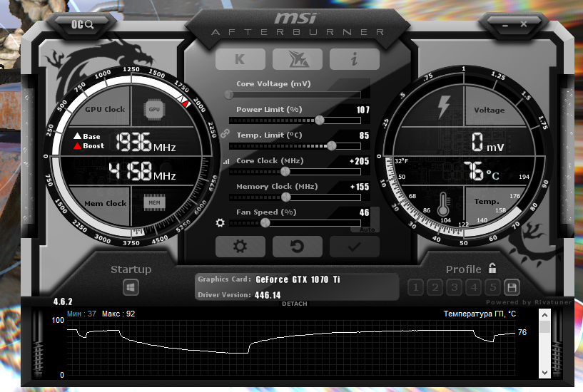The width and height of the screenshot is (583, 392).
Task: Click the monitor graph scrollbar thumb
Action: point(544,327)
